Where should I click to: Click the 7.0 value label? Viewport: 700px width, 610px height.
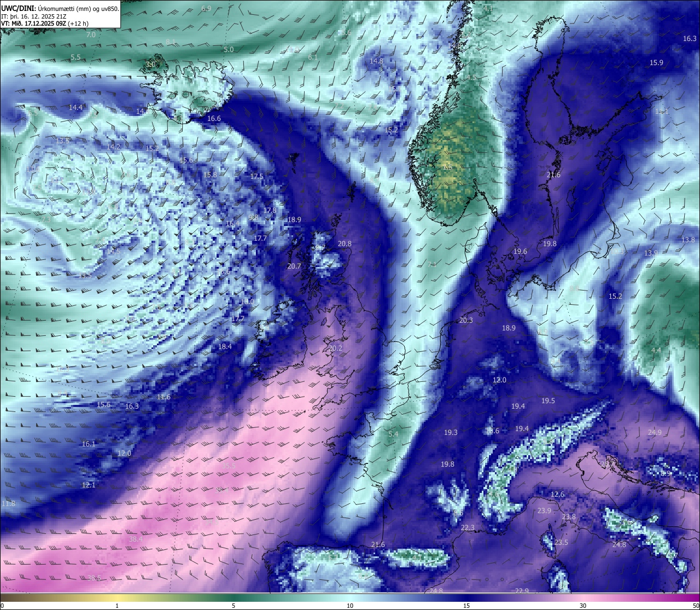(x=91, y=35)
